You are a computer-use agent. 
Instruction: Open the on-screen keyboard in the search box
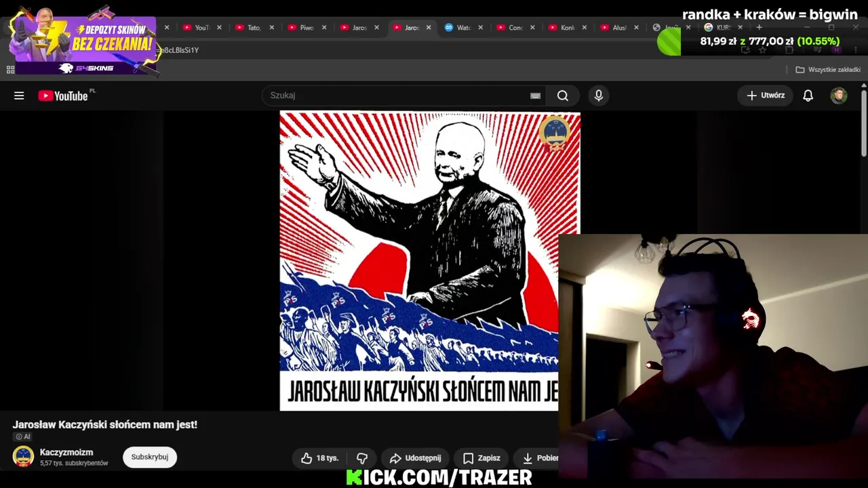(x=535, y=96)
